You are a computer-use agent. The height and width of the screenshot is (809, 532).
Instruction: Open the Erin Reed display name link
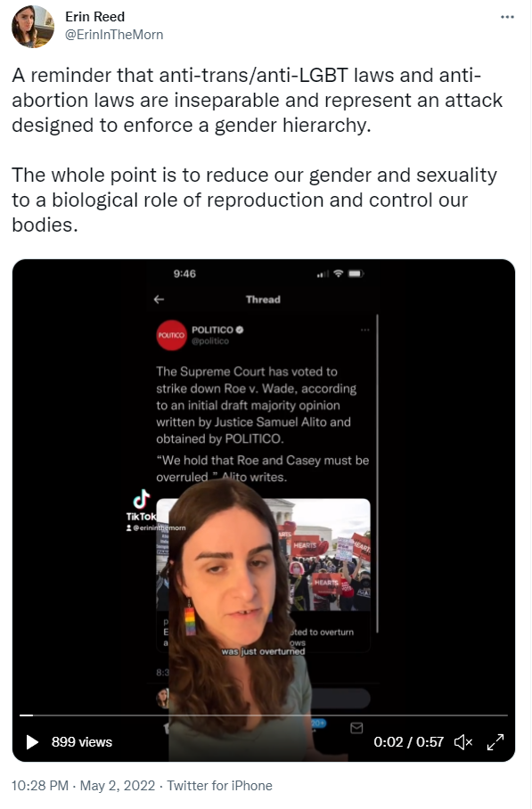[x=95, y=17]
